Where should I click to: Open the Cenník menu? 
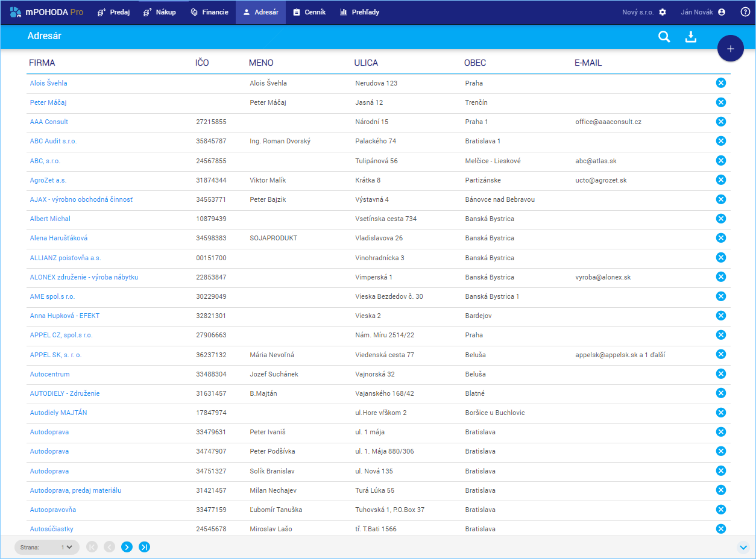coord(309,12)
